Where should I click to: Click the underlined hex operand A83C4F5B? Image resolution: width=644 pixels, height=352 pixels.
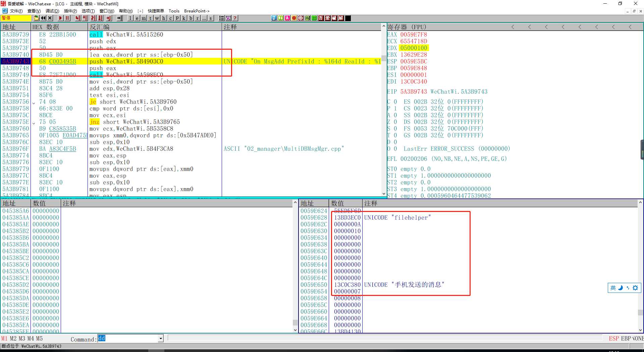pos(62,149)
